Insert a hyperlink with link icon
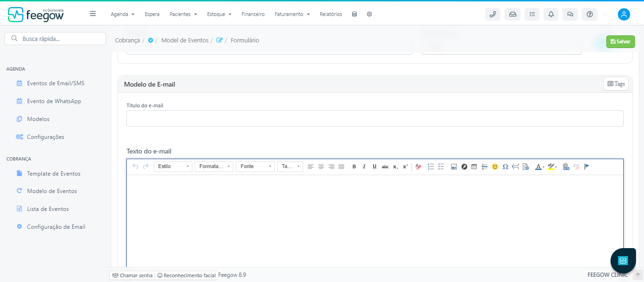The height and width of the screenshot is (282, 644). [566, 167]
